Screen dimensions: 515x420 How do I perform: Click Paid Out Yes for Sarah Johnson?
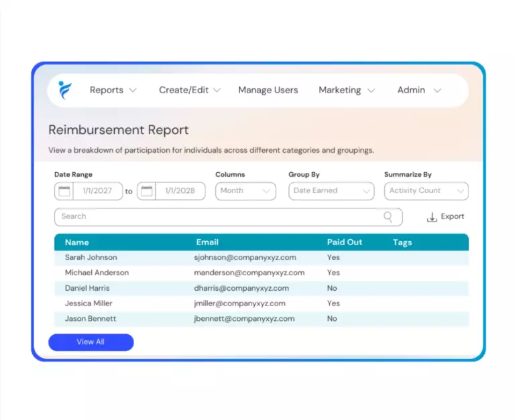pos(333,258)
